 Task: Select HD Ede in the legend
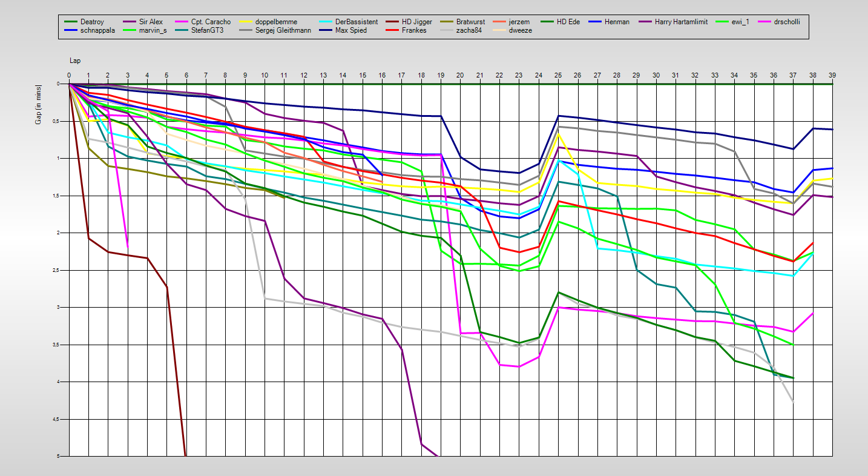[568, 22]
